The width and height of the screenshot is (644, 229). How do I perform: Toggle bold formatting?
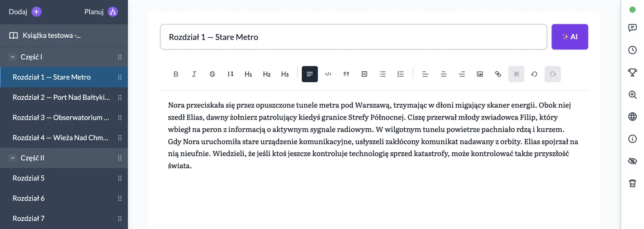click(176, 74)
